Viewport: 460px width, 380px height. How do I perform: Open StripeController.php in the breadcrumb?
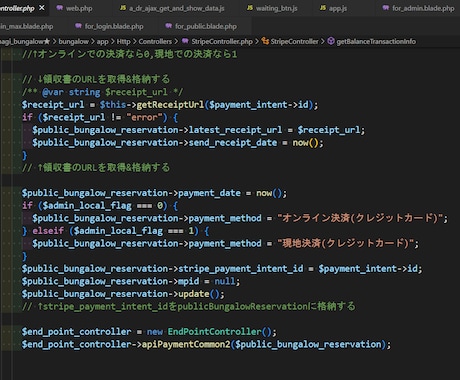(x=222, y=41)
